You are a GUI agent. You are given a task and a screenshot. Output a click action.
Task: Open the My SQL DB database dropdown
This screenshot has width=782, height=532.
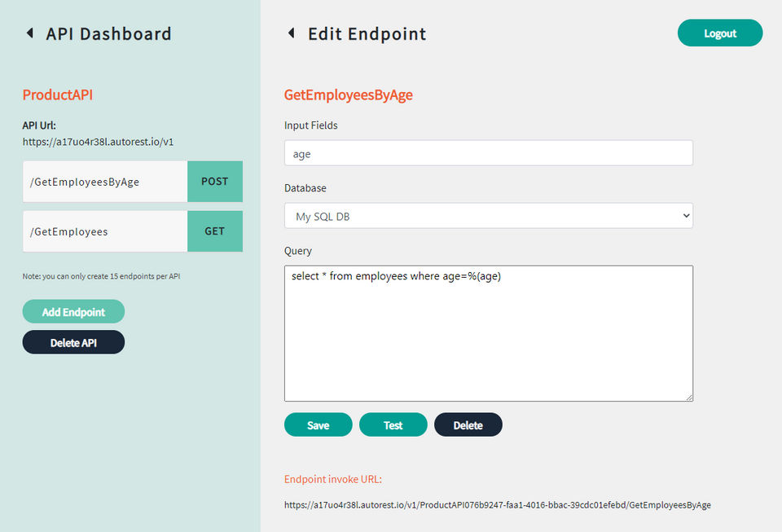[488, 216]
